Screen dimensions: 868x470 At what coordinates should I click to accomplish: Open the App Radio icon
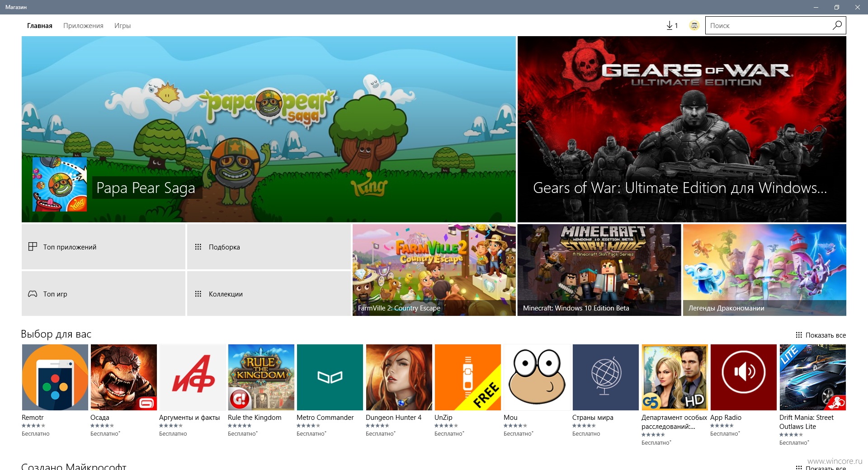pyautogui.click(x=744, y=377)
